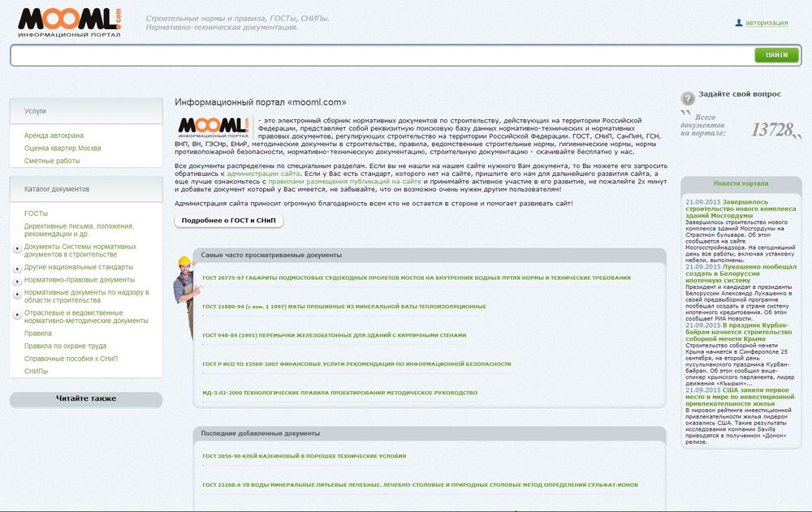Expand Отраслевые и ведомственные документы arrow

pos(17,314)
